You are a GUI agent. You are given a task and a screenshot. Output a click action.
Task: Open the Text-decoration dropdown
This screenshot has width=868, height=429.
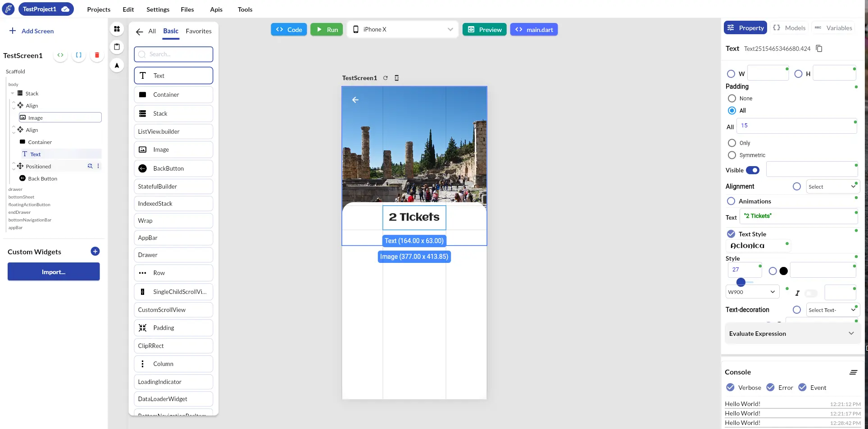[832, 310]
